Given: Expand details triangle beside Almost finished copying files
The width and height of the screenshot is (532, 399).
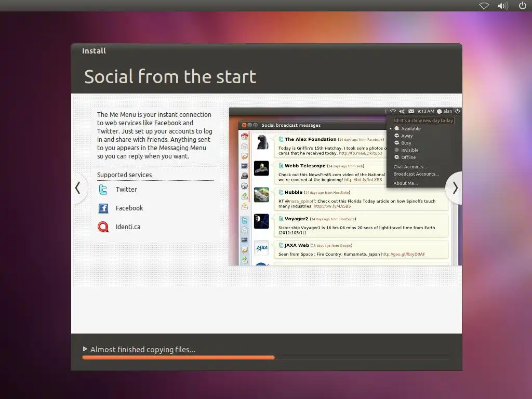Looking at the screenshot, I should coord(85,349).
